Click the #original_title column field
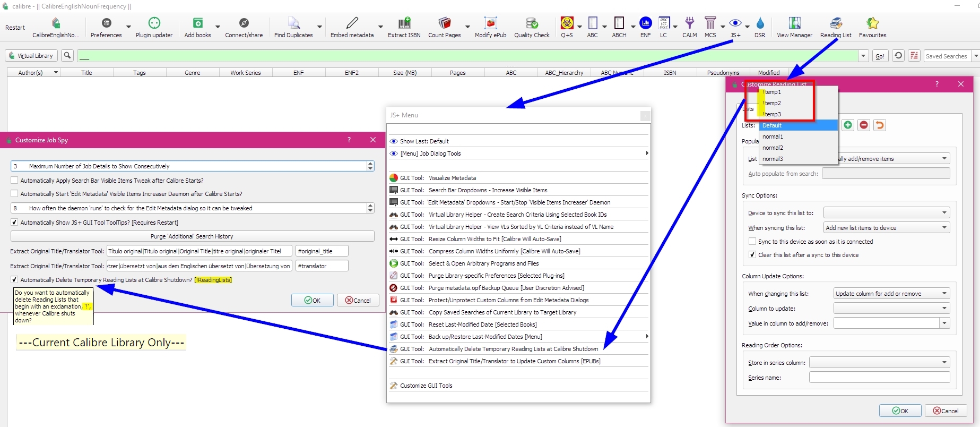Screen dimensions: 980x427 point(322,251)
